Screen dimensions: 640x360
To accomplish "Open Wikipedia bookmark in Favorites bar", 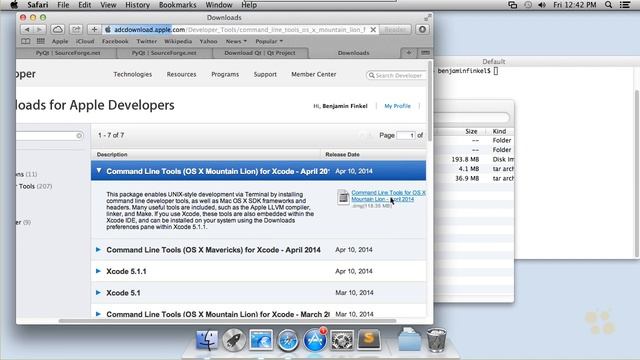I will (178, 41).
